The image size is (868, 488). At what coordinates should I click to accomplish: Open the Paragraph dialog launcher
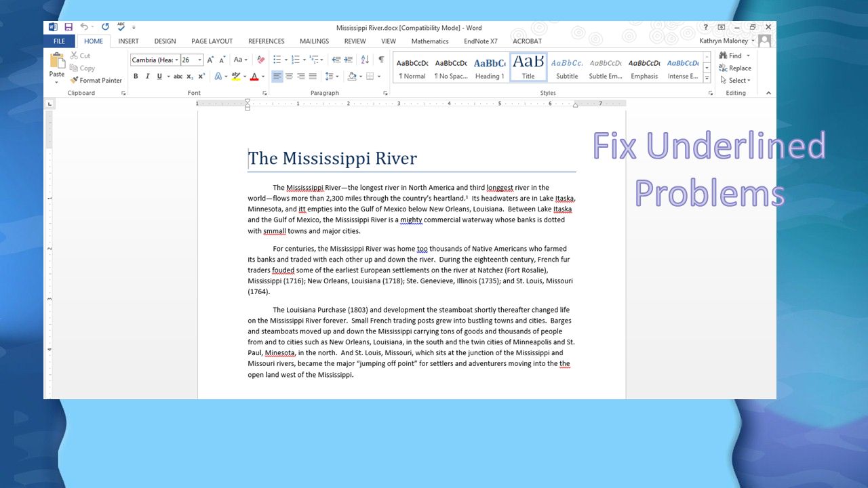tap(387, 93)
